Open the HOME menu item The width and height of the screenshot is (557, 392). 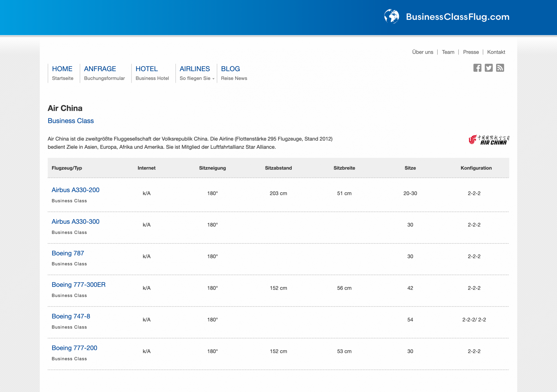62,69
